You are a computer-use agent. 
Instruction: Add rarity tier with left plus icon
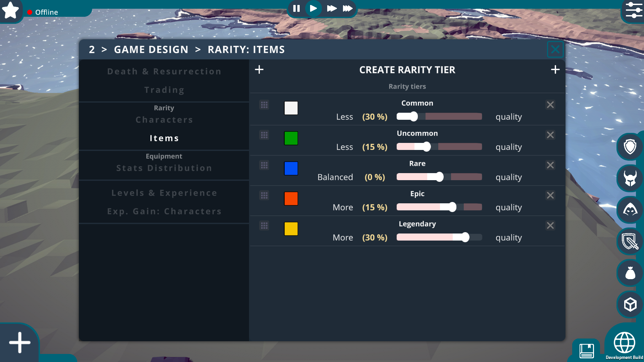tap(259, 69)
